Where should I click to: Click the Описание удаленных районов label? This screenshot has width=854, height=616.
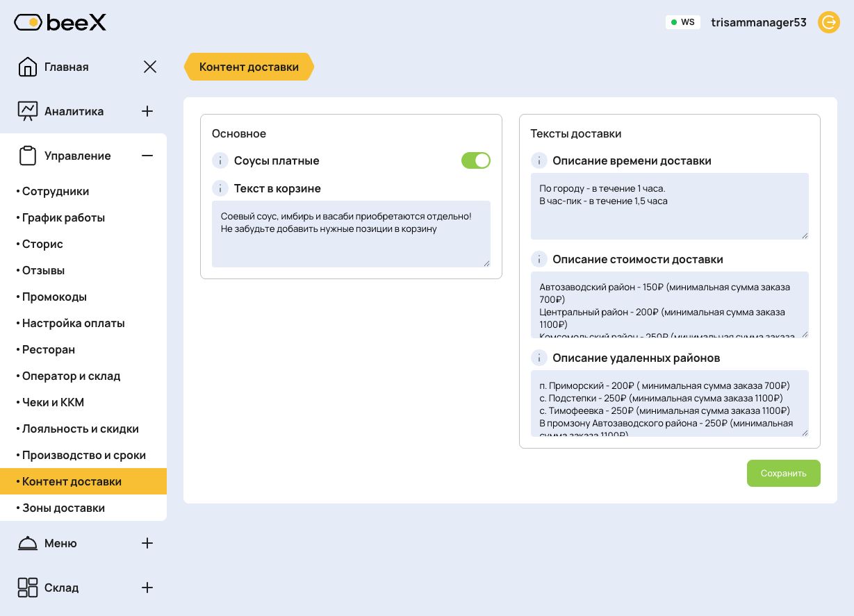pos(637,358)
